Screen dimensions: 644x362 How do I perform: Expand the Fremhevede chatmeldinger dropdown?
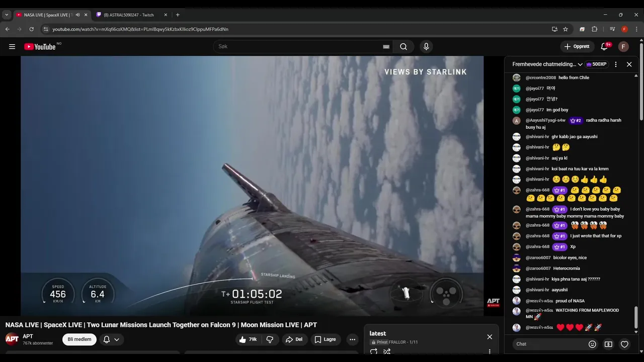click(547, 64)
